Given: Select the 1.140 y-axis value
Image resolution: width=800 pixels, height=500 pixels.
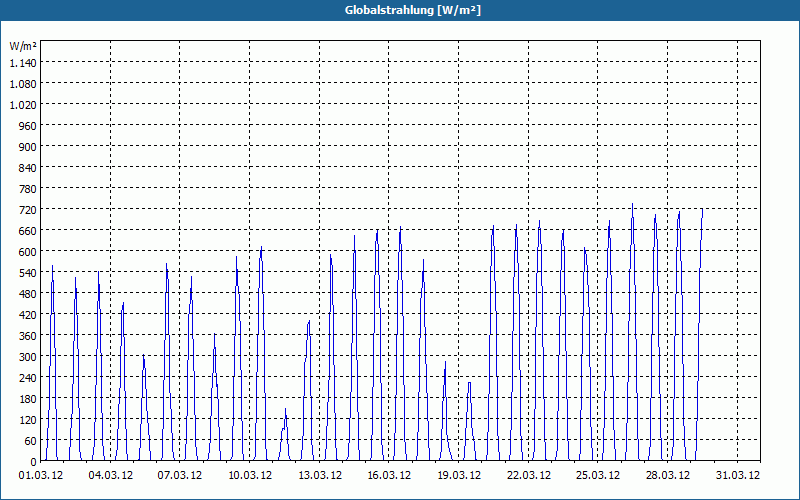Looking at the screenshot, I should click(x=23, y=63).
